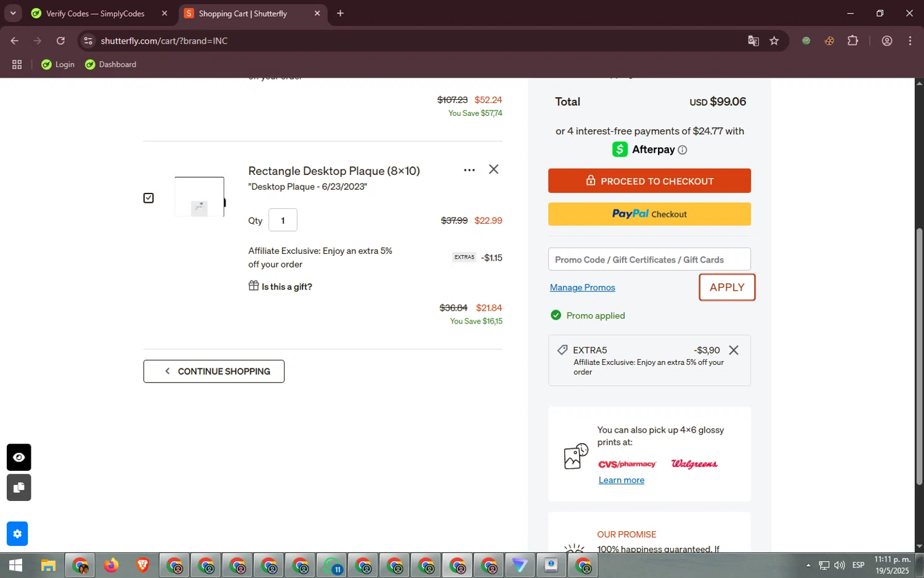Switch ESP keyboard language
The width and height of the screenshot is (924, 578).
tap(858, 565)
